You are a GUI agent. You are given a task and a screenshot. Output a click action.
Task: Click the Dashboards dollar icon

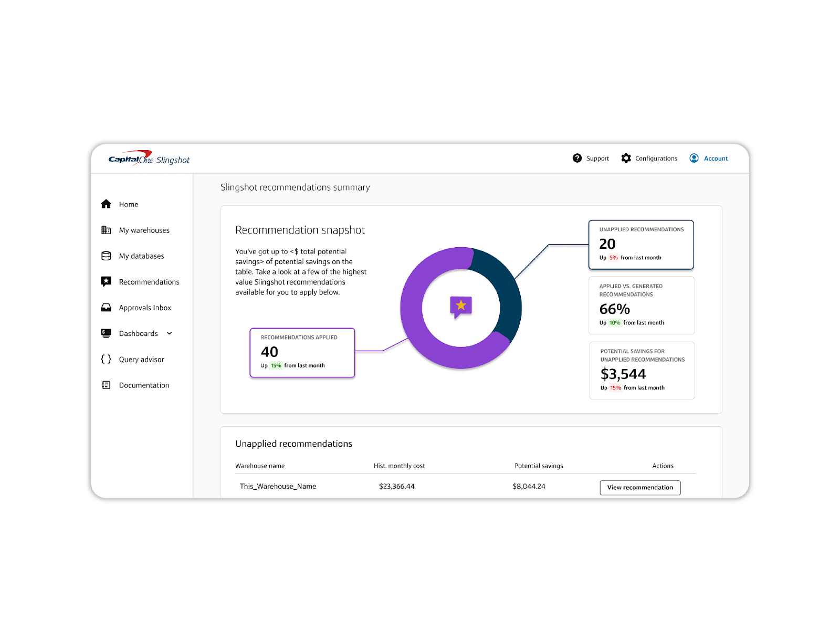tap(106, 333)
